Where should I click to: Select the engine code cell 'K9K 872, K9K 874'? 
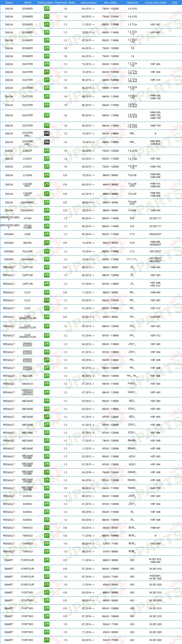[155, 143]
